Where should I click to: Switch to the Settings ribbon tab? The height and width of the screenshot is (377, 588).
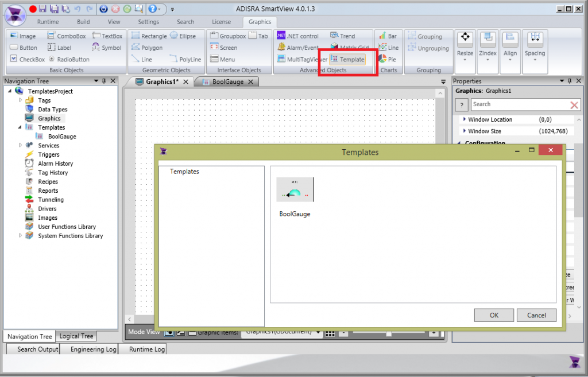point(148,22)
